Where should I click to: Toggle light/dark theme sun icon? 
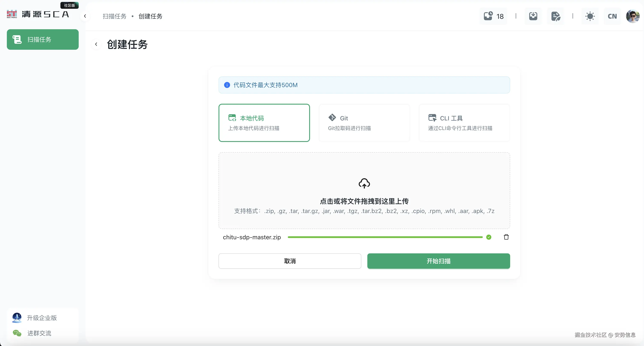pos(590,16)
